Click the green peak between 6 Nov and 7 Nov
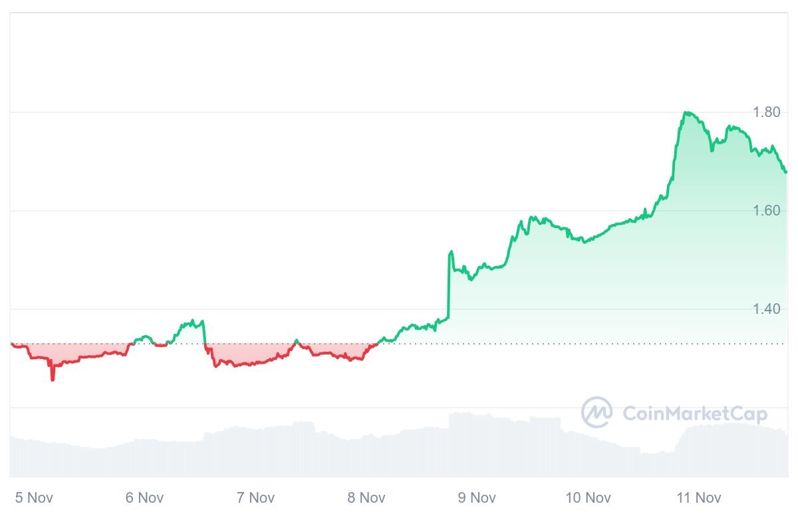Screen dimensions: 798x532 [193, 321]
